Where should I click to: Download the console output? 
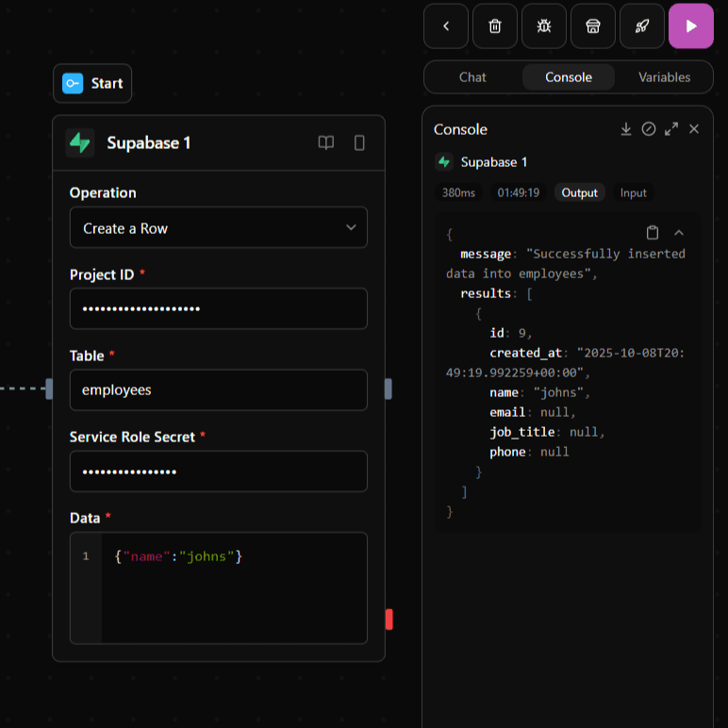click(x=625, y=129)
